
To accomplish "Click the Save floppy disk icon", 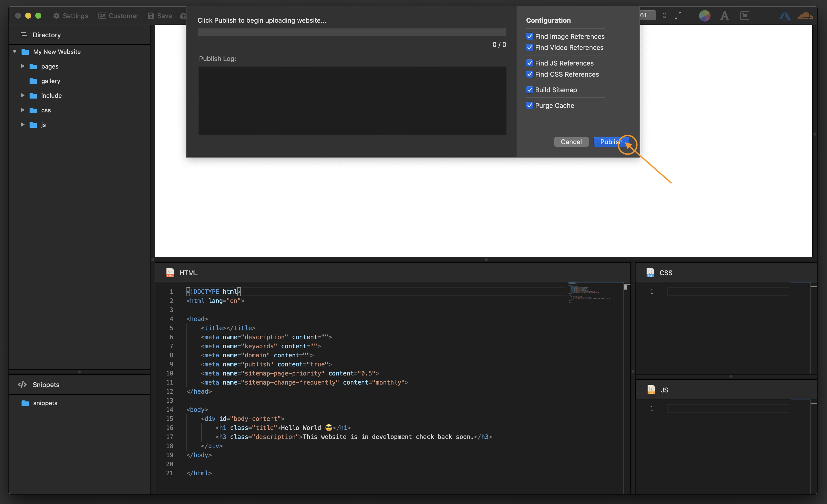I will [x=151, y=16].
